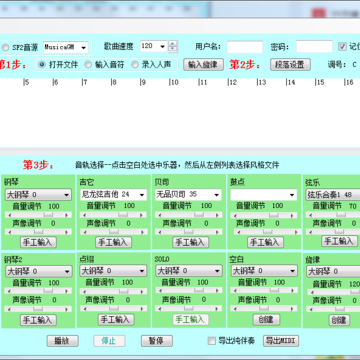The width and height of the screenshot is (360, 360).
Task: Open the MusicaGM sound source dropdown
Action: tap(66, 47)
